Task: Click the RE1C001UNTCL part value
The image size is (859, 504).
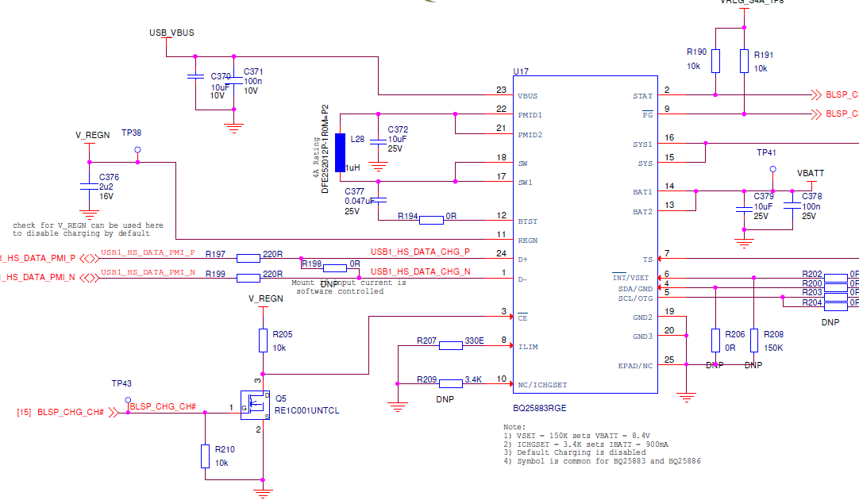Action: click(x=306, y=410)
